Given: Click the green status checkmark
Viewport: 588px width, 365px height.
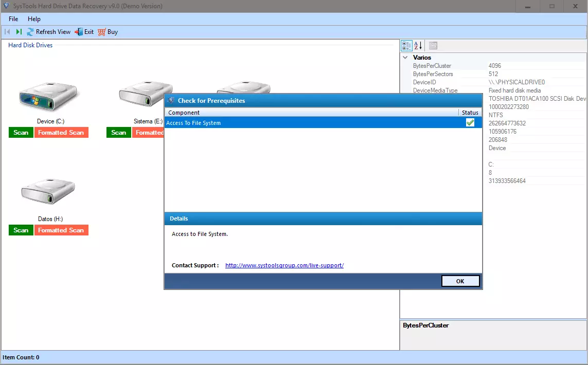Looking at the screenshot, I should [470, 122].
